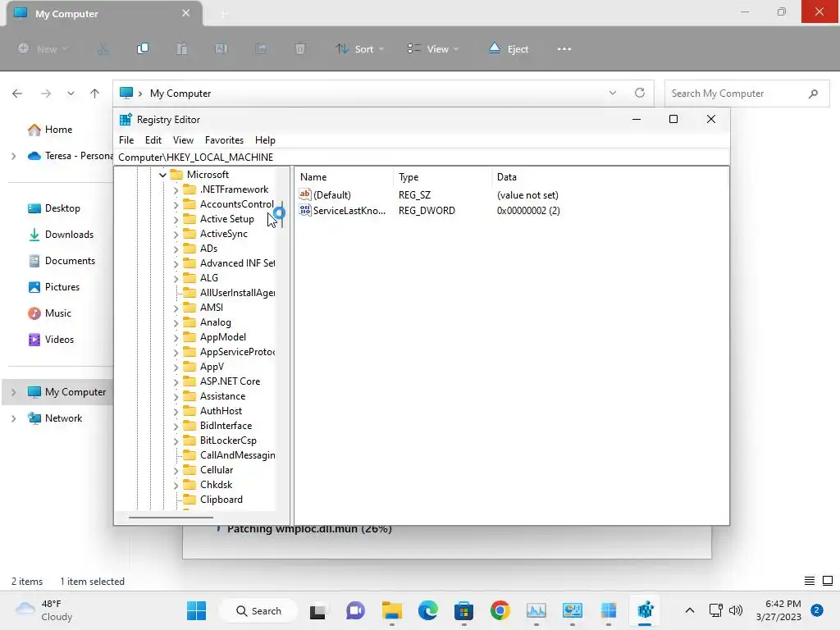Viewport: 840px width, 630px height.
Task: Open the Registry Editor File menu
Action: click(x=126, y=139)
